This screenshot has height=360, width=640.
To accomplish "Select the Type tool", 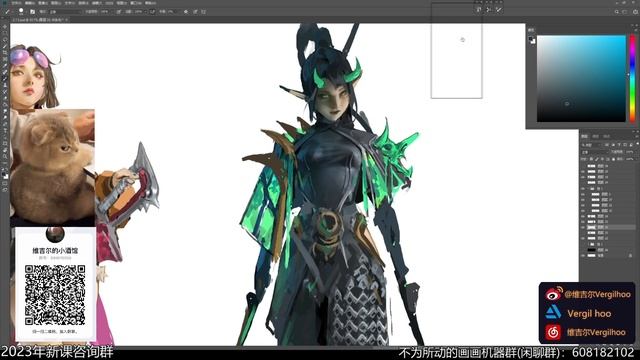I will click(x=5, y=130).
